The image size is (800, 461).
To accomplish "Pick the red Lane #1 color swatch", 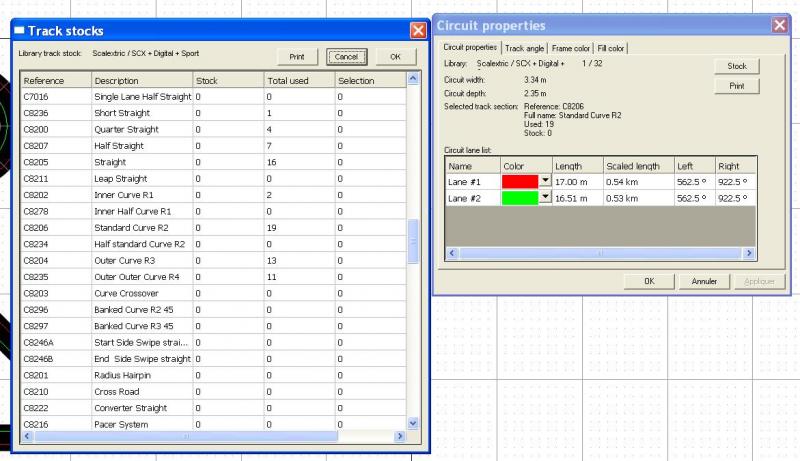I will point(519,181).
